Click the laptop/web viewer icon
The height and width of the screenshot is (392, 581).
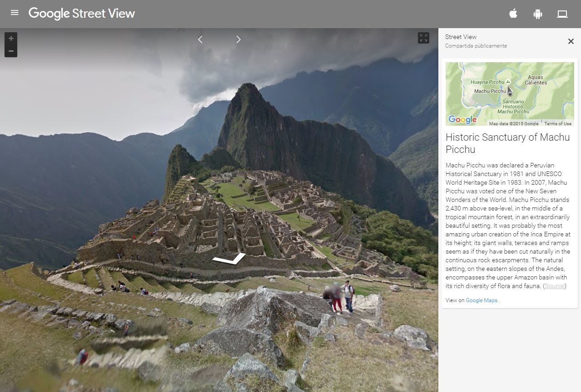[x=562, y=14]
